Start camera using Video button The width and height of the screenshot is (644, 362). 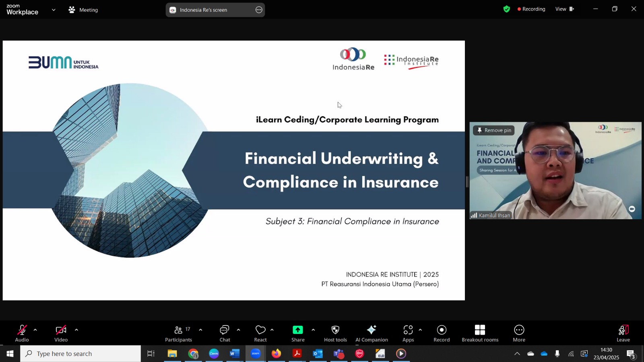click(x=61, y=333)
